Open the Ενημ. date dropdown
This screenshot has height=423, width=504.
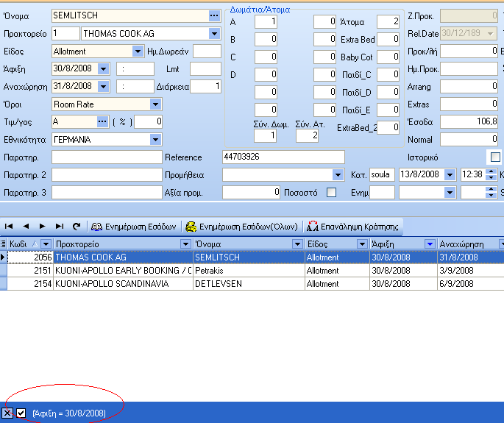coord(450,193)
